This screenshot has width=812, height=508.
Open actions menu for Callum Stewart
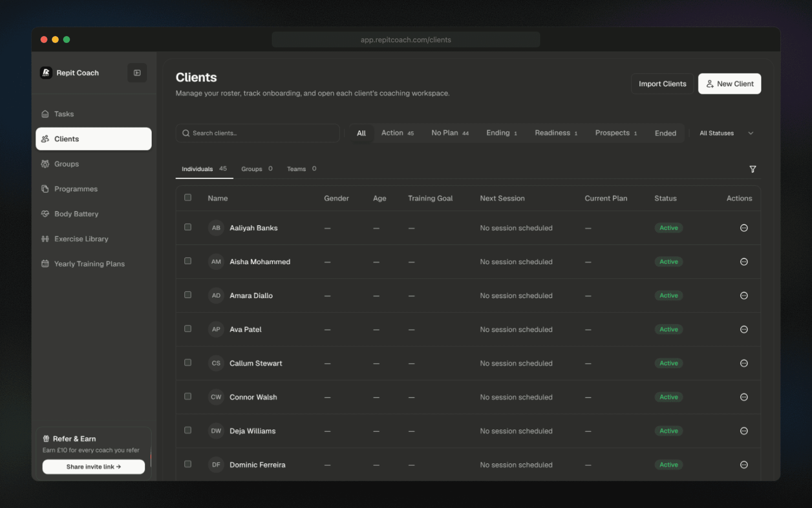(744, 363)
